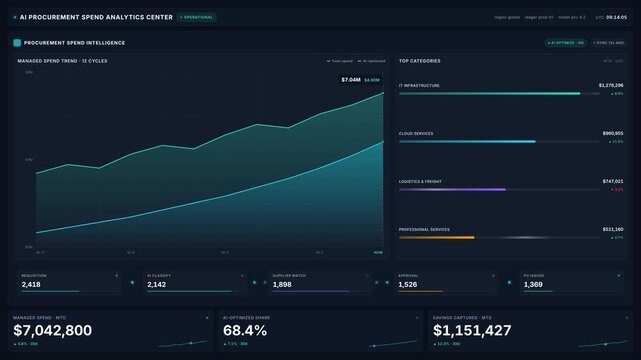Click the Managed Spend MTD value $7,042,800

[x=52, y=330]
